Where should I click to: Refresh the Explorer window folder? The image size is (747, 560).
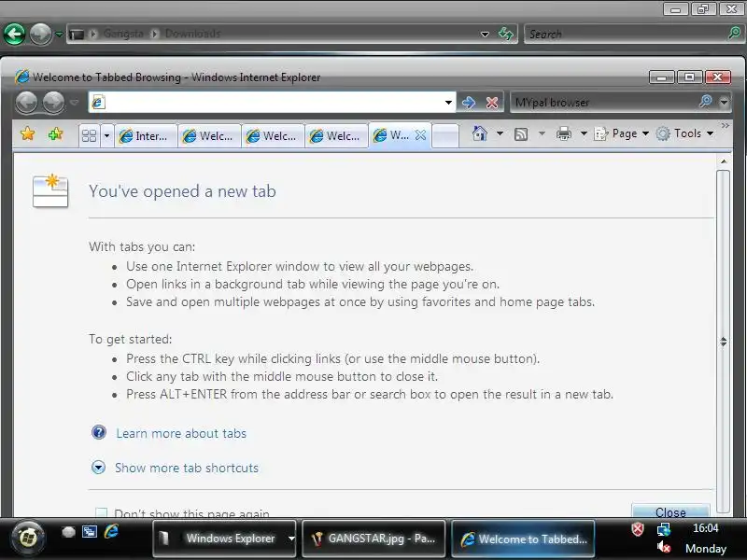tap(505, 34)
